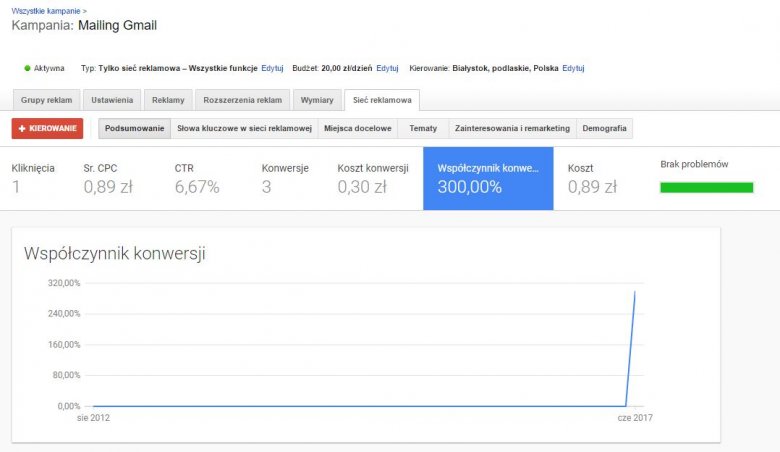
Task: Click the green Brak problemów status bar
Action: point(706,187)
